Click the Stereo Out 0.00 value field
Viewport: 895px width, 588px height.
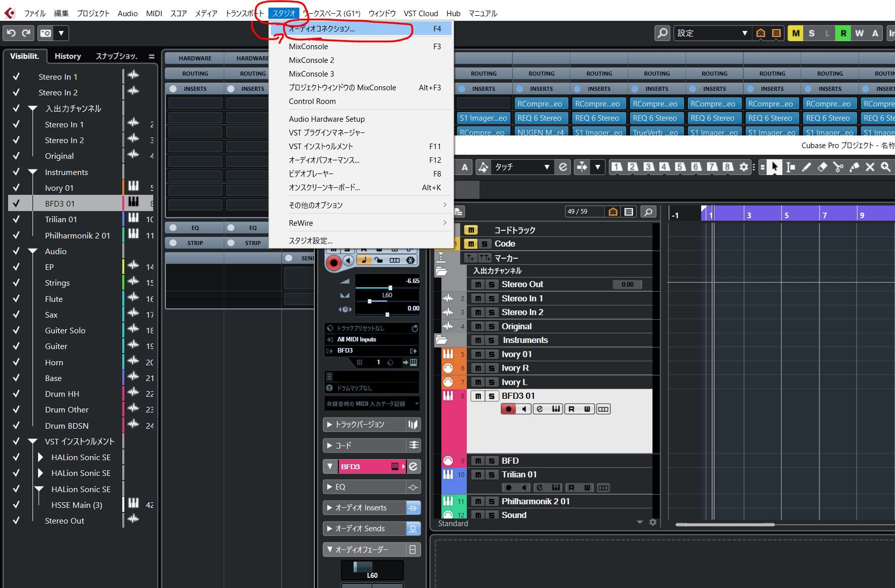[x=627, y=285]
